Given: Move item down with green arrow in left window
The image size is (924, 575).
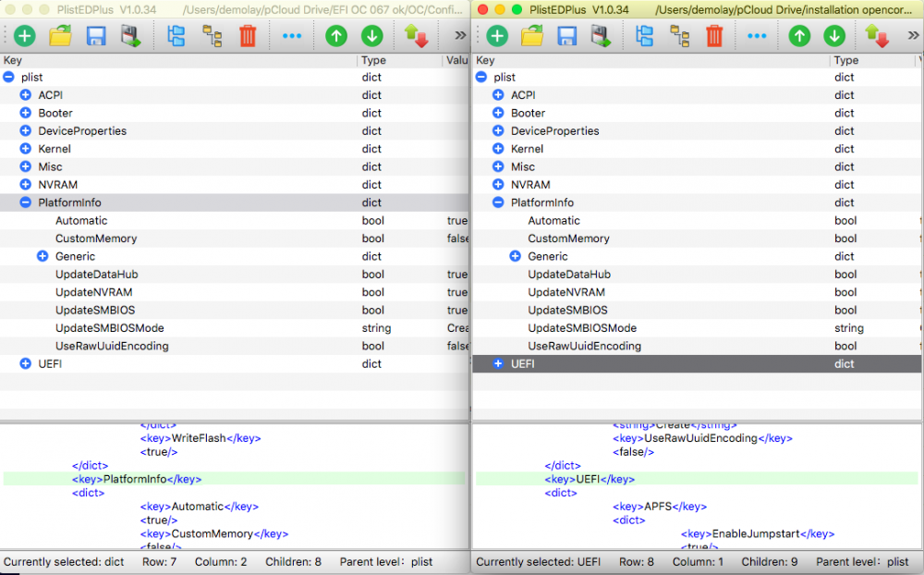Looking at the screenshot, I should (371, 36).
